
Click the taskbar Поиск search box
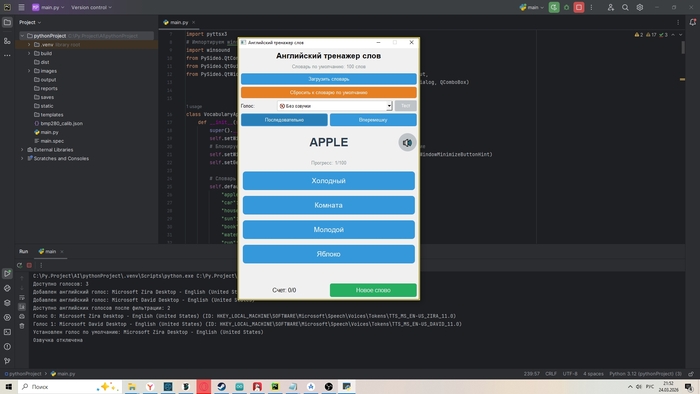tap(70, 387)
